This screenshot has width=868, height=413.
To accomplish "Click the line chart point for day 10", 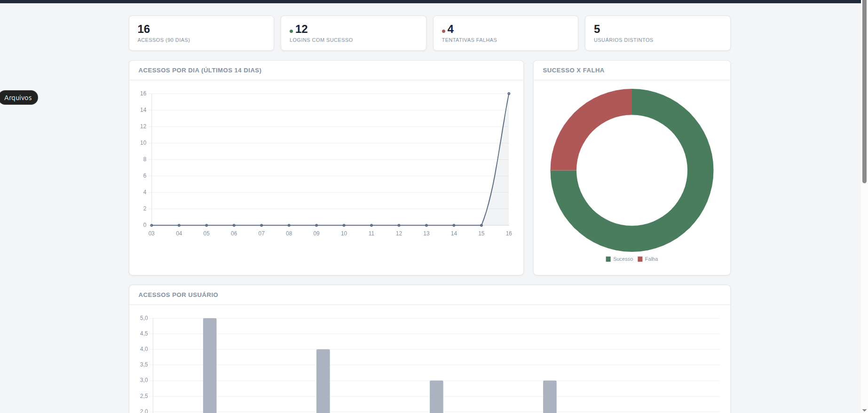I will click(344, 225).
